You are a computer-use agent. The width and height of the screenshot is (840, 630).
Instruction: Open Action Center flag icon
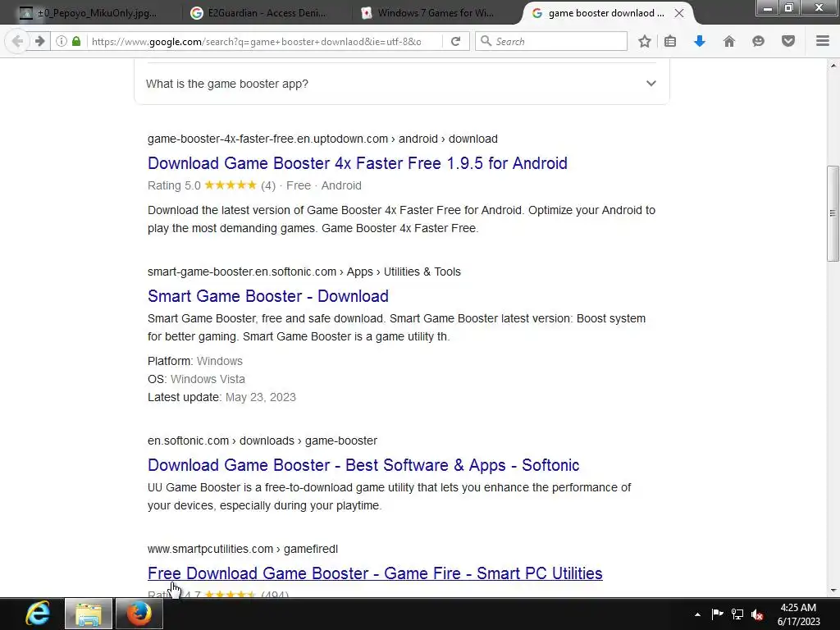point(717,614)
